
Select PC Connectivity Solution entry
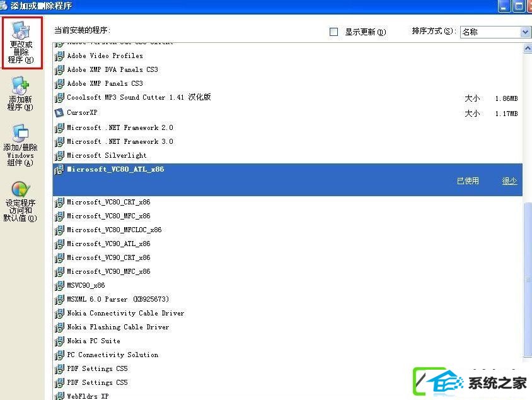point(113,355)
